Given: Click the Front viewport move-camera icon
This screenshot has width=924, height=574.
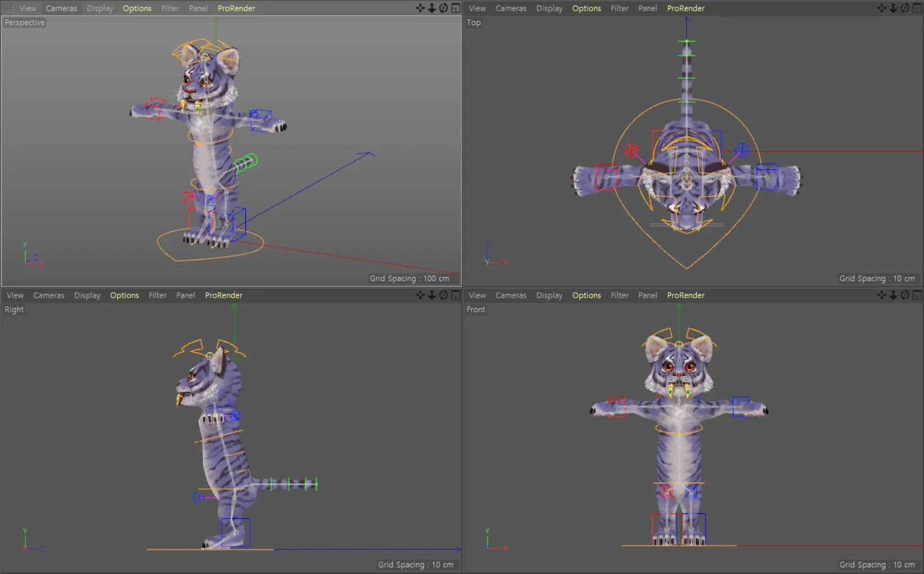Looking at the screenshot, I should pyautogui.click(x=882, y=295).
